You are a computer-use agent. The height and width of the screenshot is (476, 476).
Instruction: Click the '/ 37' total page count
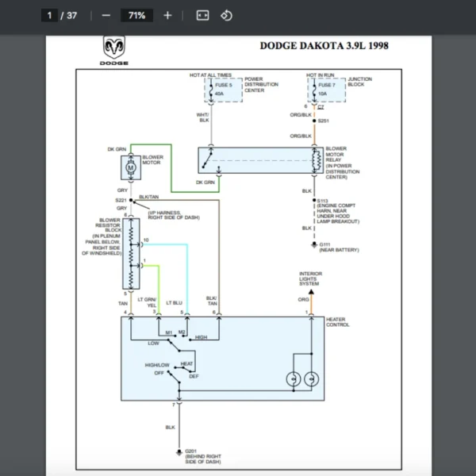click(x=69, y=16)
